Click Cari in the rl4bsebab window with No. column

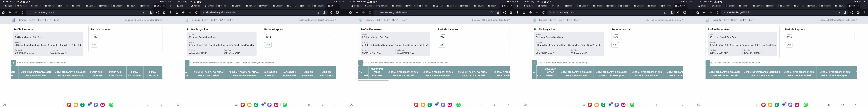[x=441, y=45]
